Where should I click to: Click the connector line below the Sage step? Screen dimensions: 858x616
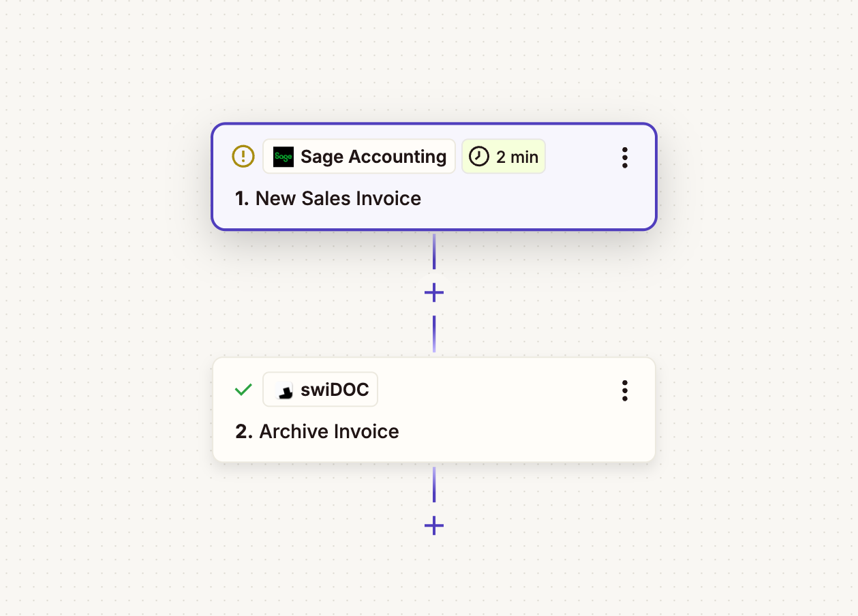tap(434, 252)
